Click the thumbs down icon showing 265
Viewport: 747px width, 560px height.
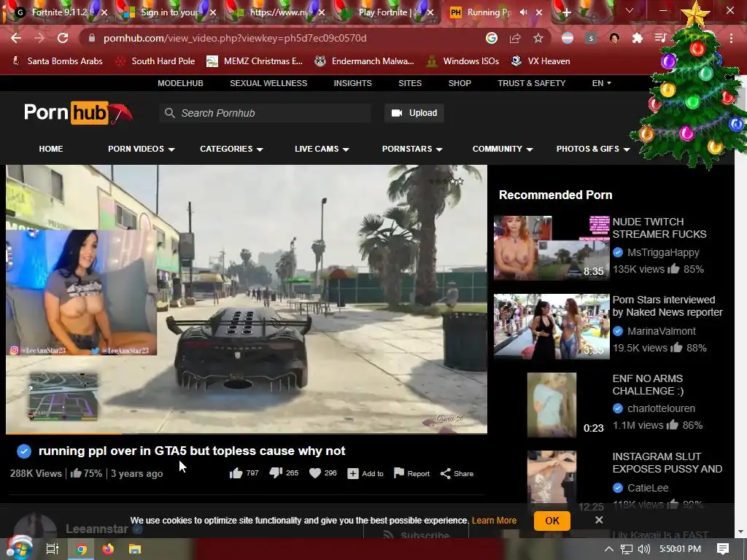click(276, 472)
